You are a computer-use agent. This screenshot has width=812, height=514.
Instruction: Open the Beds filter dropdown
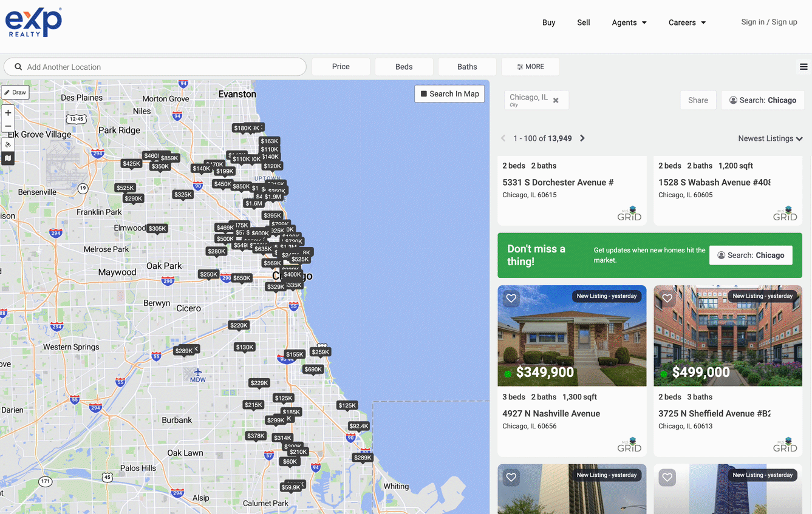[404, 67]
